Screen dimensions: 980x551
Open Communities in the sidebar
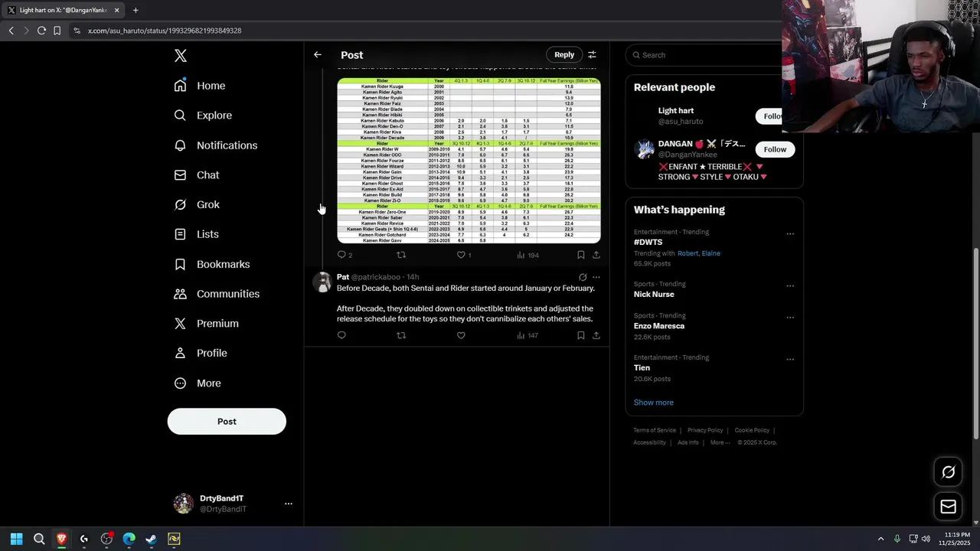tap(217, 294)
